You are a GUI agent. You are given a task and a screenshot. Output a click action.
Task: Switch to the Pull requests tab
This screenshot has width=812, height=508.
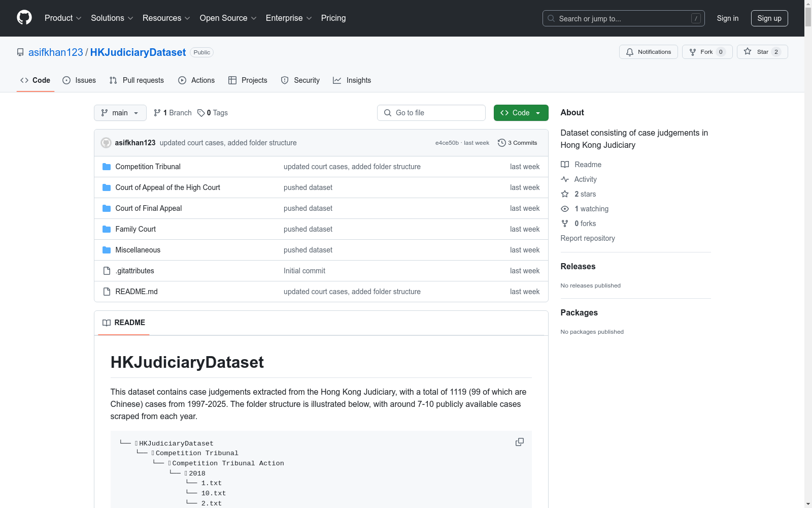pyautogui.click(x=137, y=80)
